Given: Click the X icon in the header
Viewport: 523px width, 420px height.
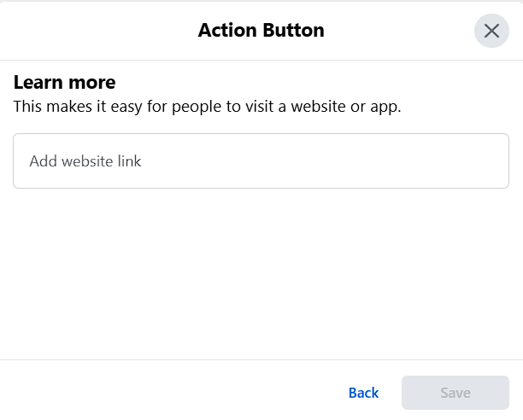Looking at the screenshot, I should click(491, 31).
